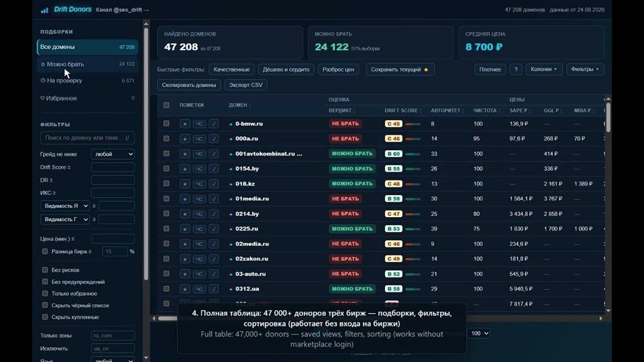Open the rows-per-page 100 dropdown
This screenshot has height=362, width=644.
pyautogui.click(x=478, y=333)
